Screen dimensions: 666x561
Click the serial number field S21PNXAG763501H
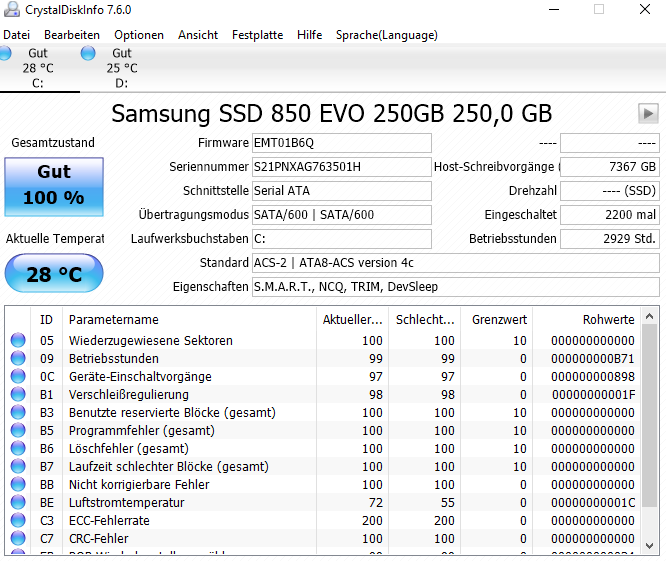341,167
